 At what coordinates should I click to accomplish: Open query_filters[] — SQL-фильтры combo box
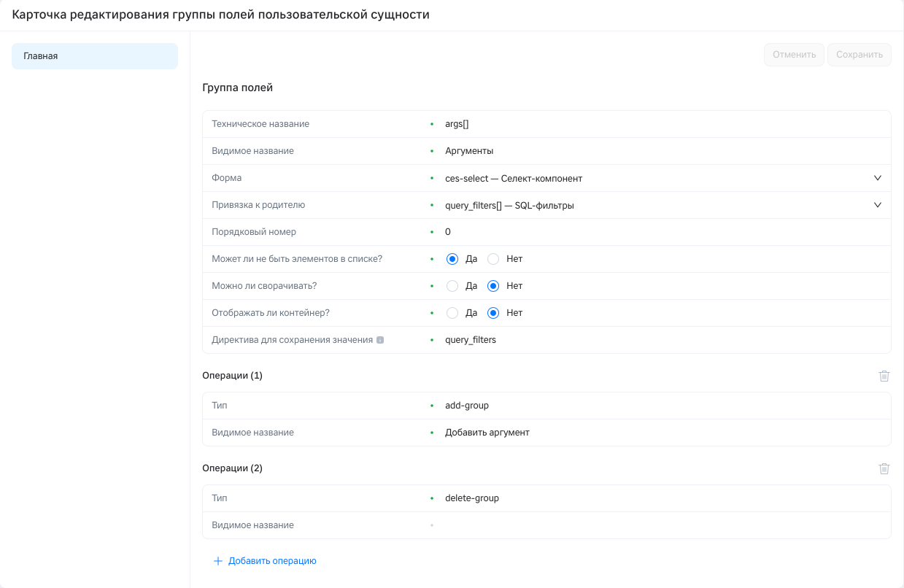(x=663, y=205)
